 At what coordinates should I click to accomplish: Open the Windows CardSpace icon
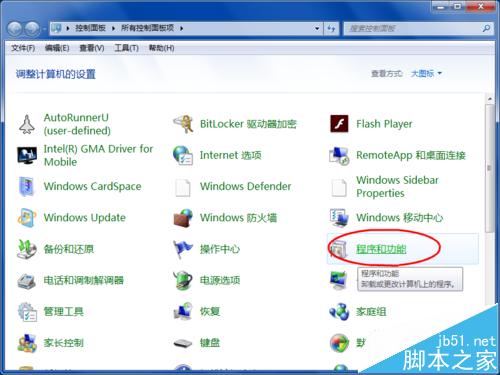point(27,186)
